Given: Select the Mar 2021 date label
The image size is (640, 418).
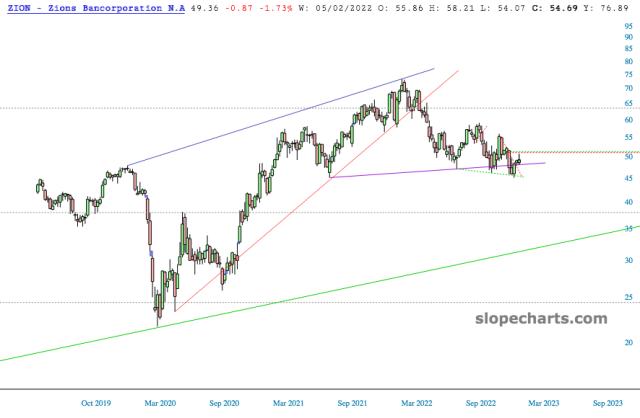Looking at the screenshot, I should [x=288, y=403].
